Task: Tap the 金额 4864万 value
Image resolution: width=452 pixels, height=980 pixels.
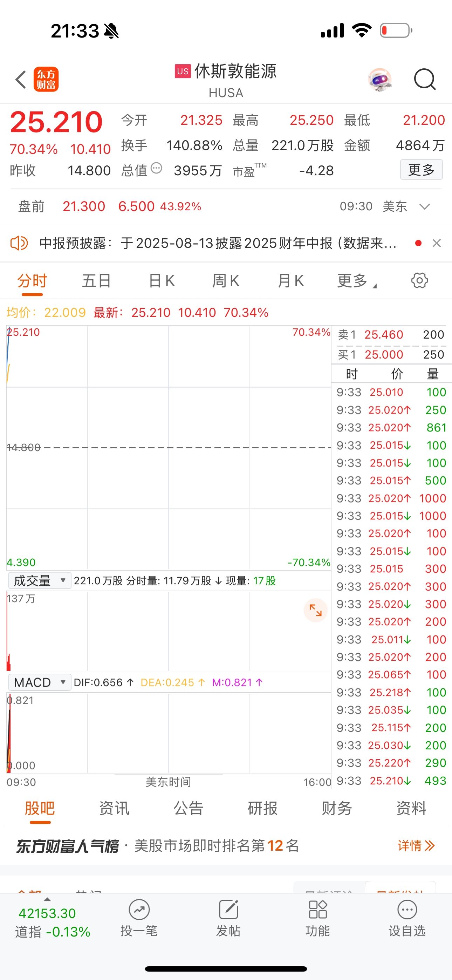Action: pyautogui.click(x=420, y=145)
